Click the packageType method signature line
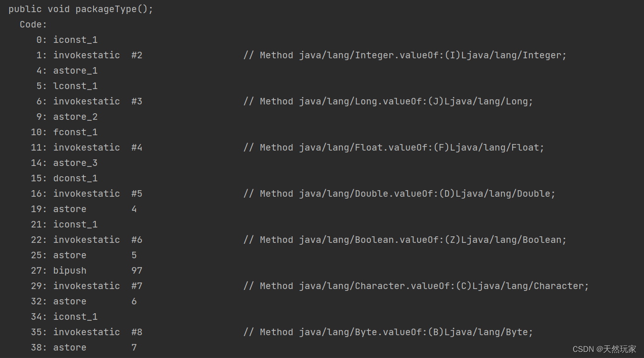The width and height of the screenshot is (644, 358). pos(81,9)
